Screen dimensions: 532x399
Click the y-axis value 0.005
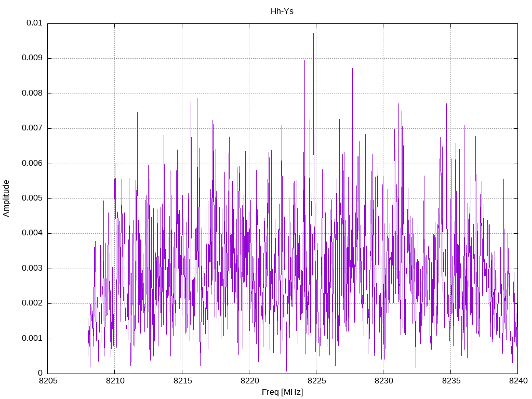[32, 198]
